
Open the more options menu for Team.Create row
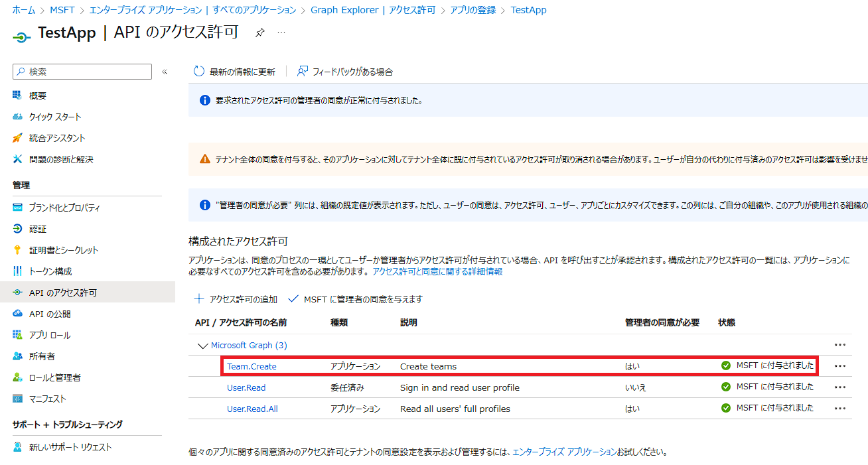click(840, 365)
